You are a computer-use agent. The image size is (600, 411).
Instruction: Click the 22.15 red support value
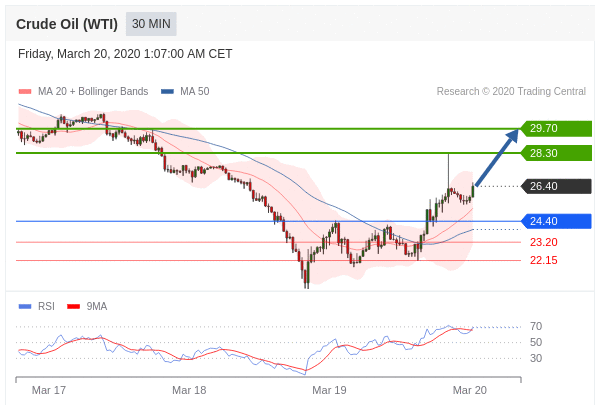click(544, 261)
